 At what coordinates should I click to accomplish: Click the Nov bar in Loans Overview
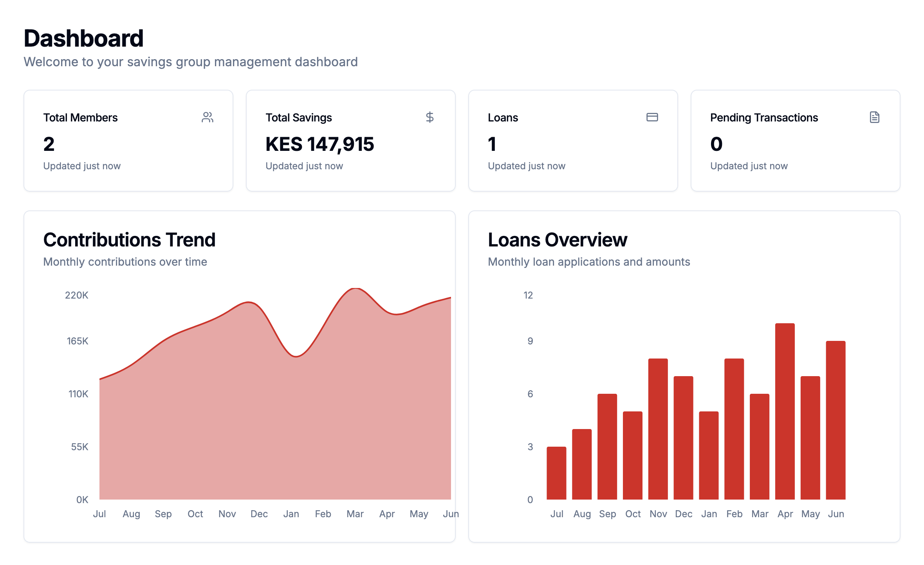[x=658, y=429]
